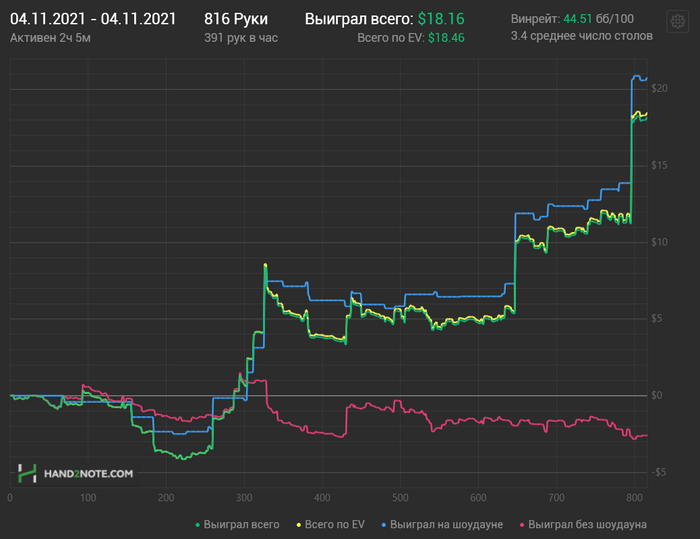
Task: Click '3.4 среднее число столов' text
Action: tap(582, 36)
